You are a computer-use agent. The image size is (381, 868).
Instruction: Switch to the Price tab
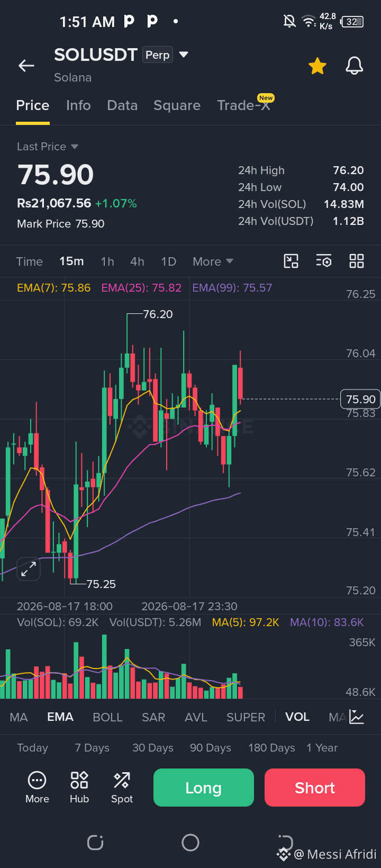pos(33,105)
